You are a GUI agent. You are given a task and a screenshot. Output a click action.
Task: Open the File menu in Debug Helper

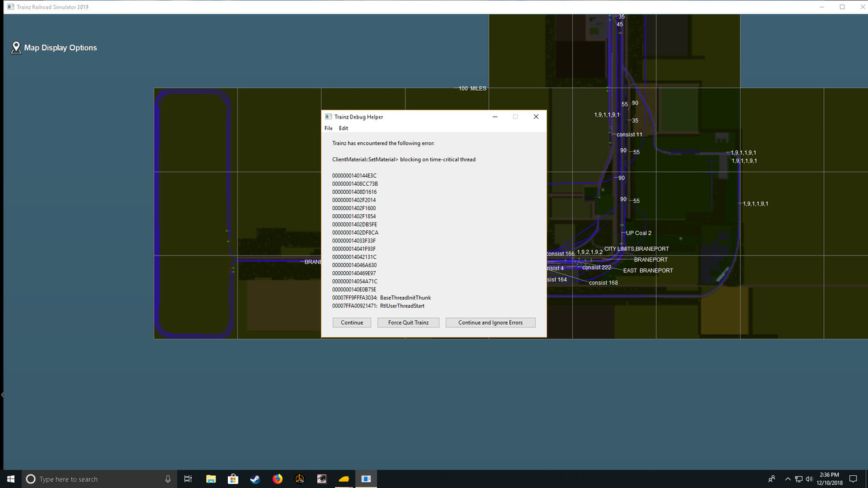click(x=328, y=128)
